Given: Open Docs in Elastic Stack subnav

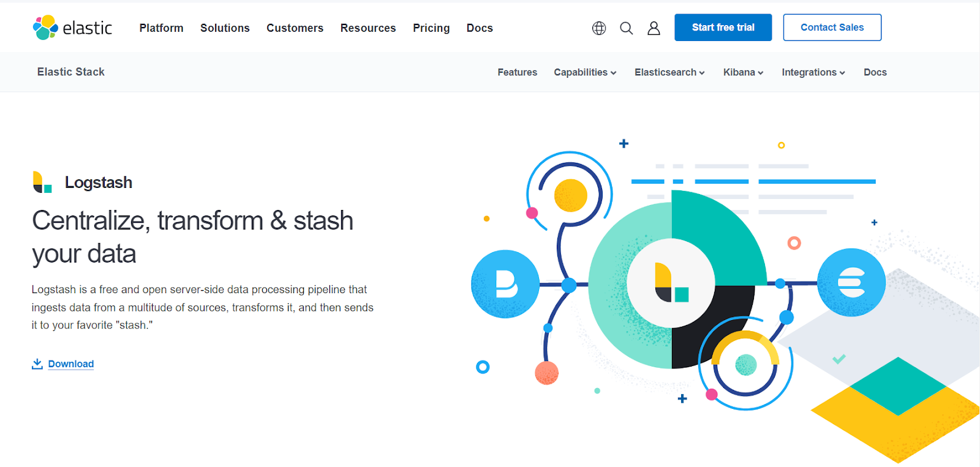Looking at the screenshot, I should click(875, 72).
